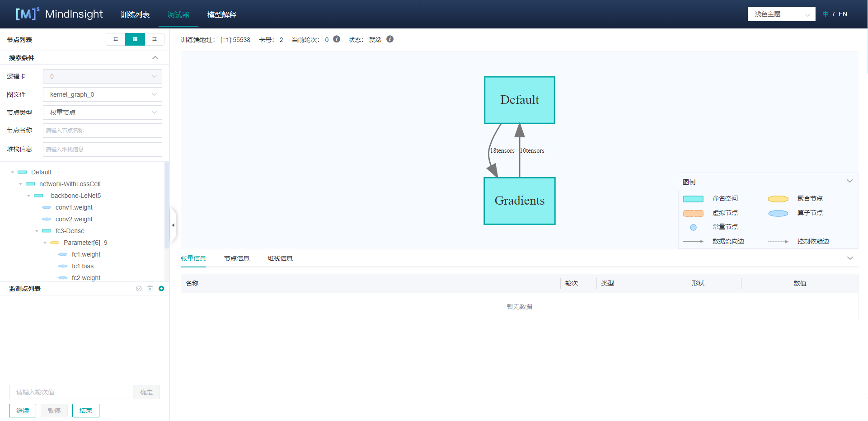This screenshot has height=421, width=868.
Task: Switch language to EN
Action: click(843, 14)
